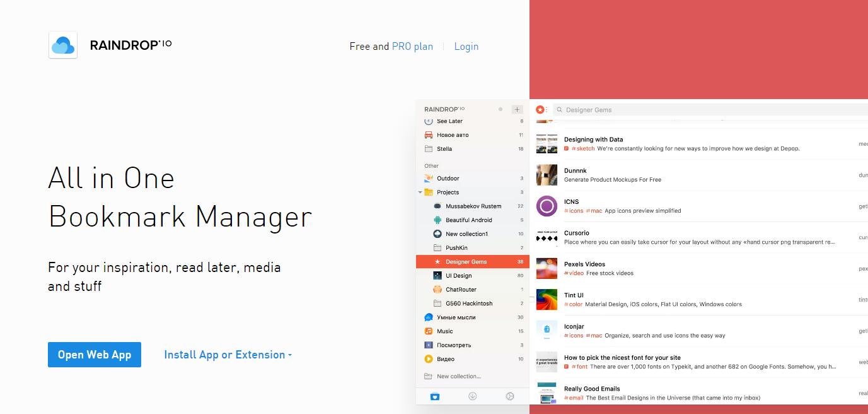This screenshot has width=868, height=414.
Task: Click the Open Web App button
Action: 95,355
